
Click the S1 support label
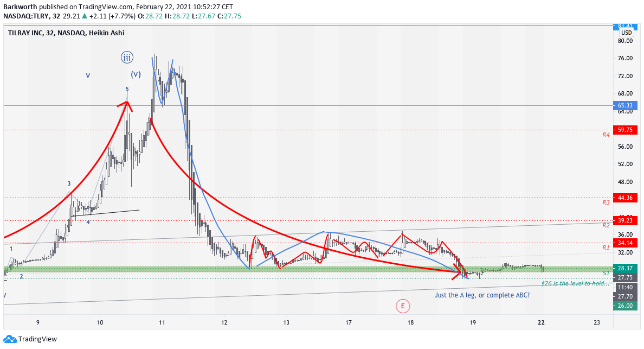[x=606, y=274]
